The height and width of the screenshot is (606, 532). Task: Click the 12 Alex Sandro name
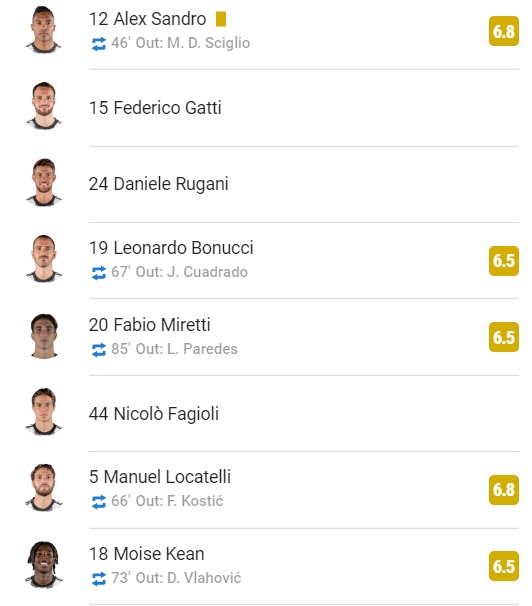tap(148, 19)
